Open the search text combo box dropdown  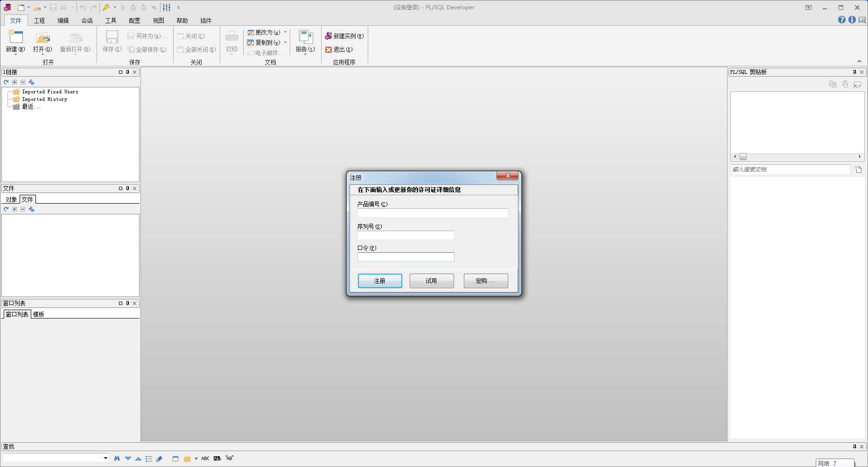pos(105,458)
